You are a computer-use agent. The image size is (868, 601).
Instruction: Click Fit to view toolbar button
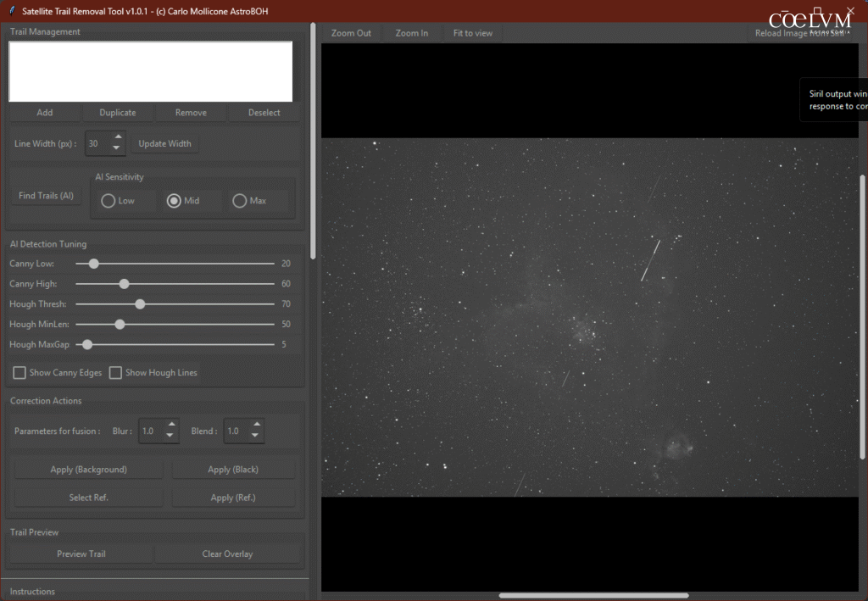click(472, 33)
